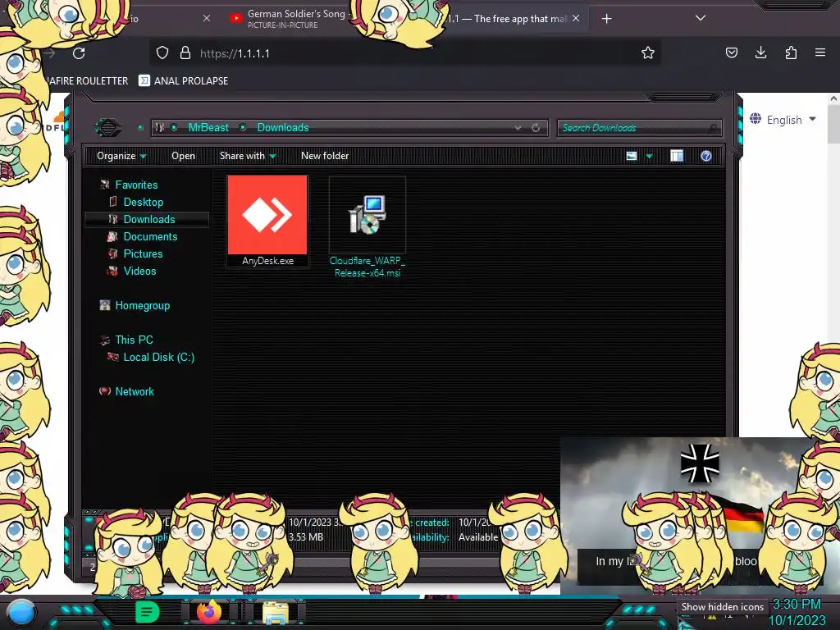The height and width of the screenshot is (630, 840).
Task: Select This PC in navigation pane
Action: pyautogui.click(x=134, y=340)
